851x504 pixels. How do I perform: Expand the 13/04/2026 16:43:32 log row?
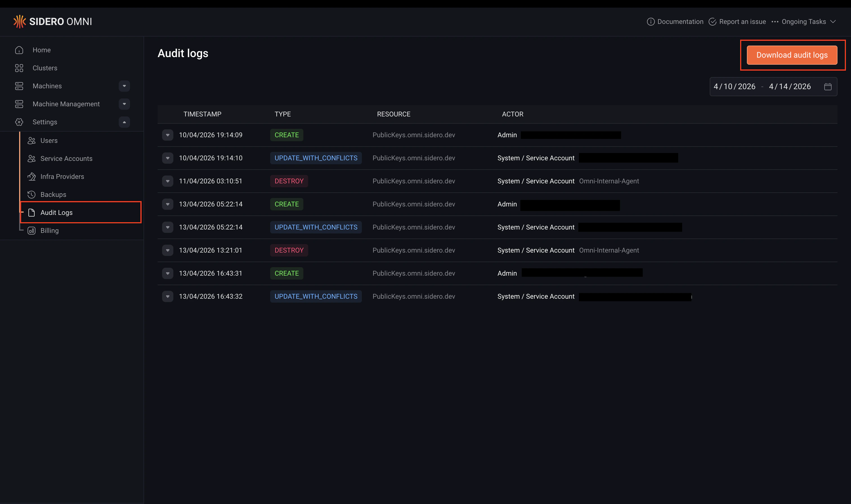click(x=167, y=296)
